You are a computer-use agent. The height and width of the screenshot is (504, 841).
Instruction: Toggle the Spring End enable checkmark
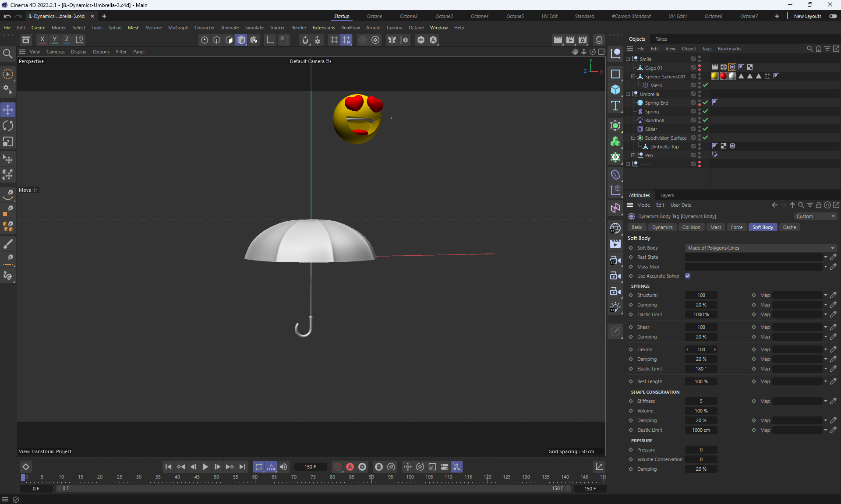(705, 102)
